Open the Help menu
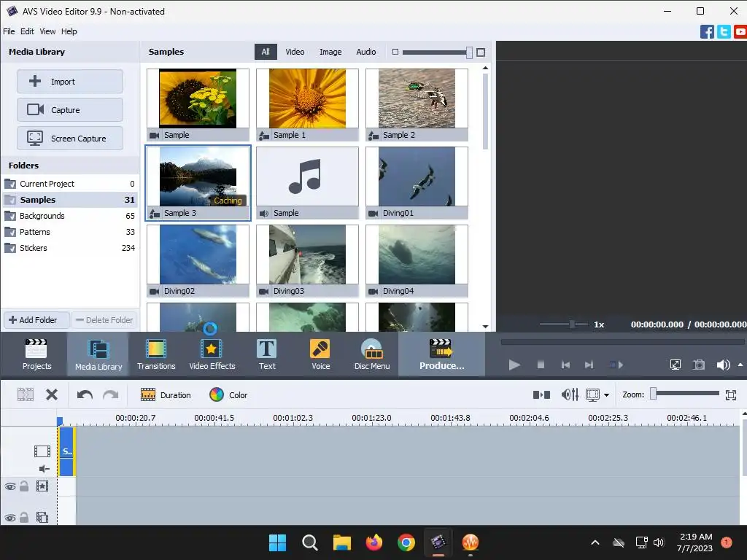This screenshot has width=747, height=560. [x=69, y=31]
